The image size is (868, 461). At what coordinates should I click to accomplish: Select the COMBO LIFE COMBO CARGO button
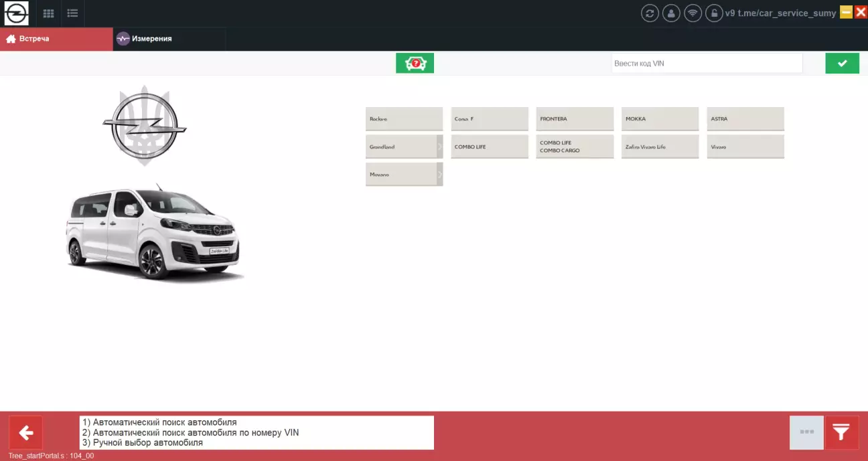point(575,147)
